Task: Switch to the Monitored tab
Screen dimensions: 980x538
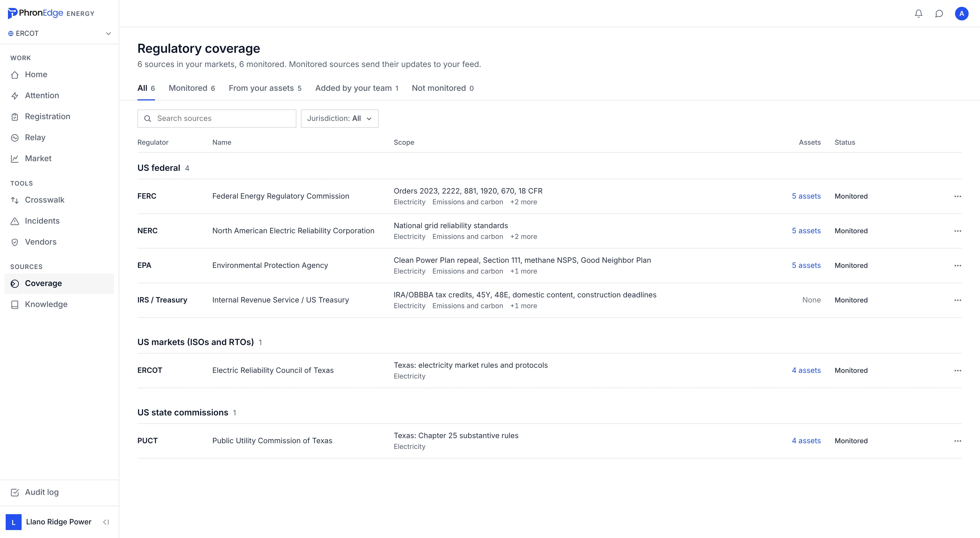Action: (192, 88)
